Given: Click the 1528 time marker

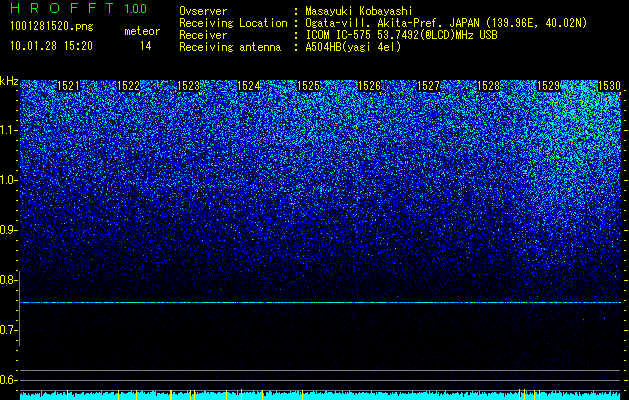Looking at the screenshot, I should (x=489, y=86).
